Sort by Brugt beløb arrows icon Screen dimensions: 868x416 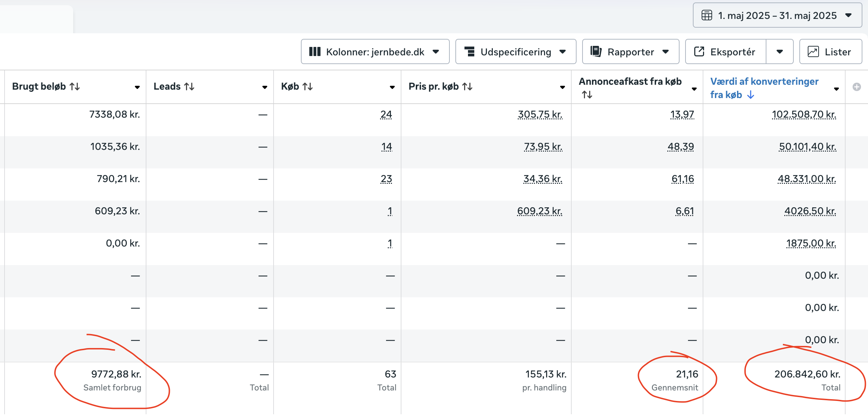click(75, 86)
